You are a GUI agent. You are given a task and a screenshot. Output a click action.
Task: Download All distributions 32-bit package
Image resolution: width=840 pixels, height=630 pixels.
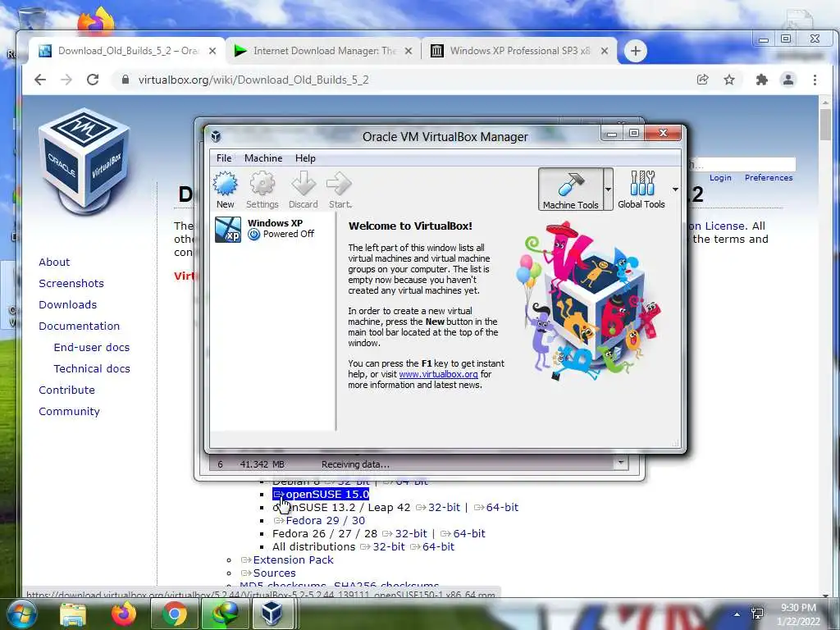tap(383, 546)
